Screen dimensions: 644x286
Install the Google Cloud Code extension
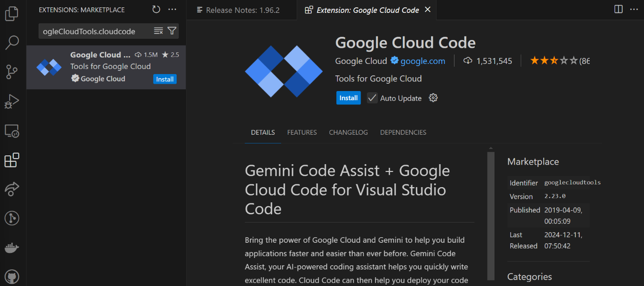[348, 97]
